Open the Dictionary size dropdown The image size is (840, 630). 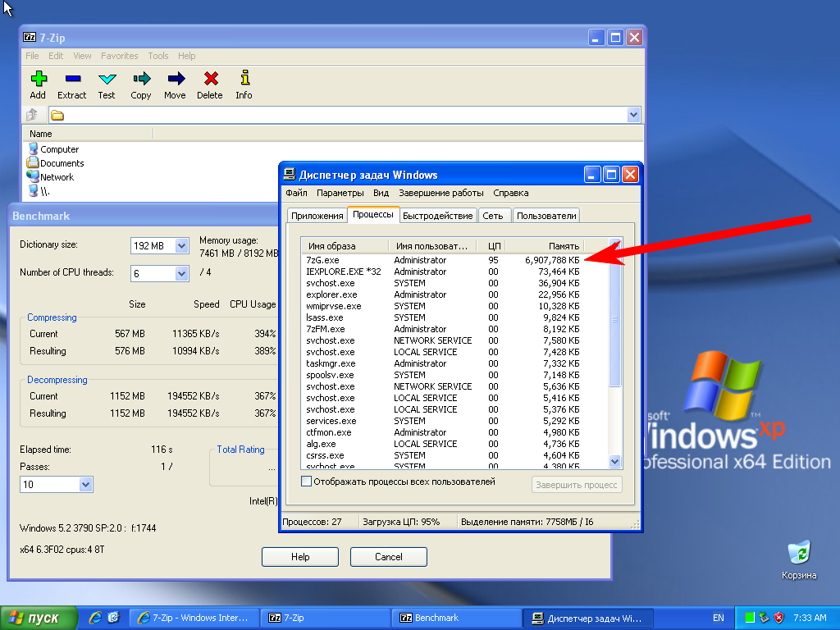(x=181, y=246)
